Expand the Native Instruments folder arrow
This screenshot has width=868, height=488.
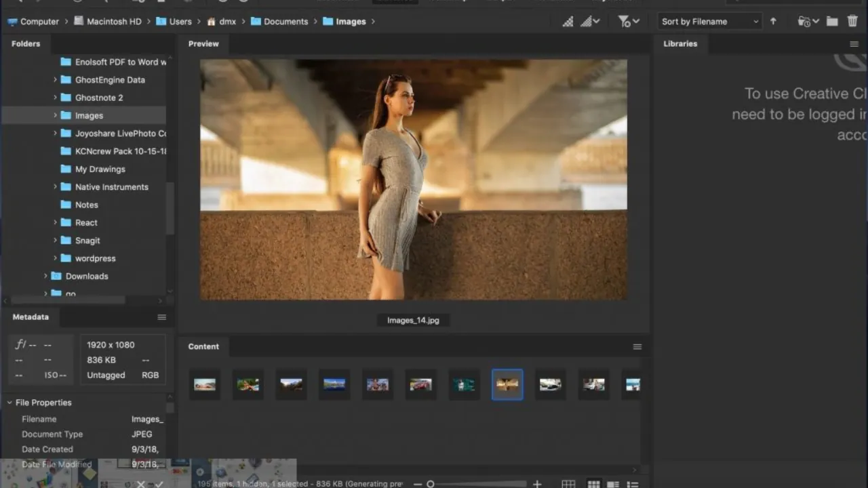[x=56, y=187]
